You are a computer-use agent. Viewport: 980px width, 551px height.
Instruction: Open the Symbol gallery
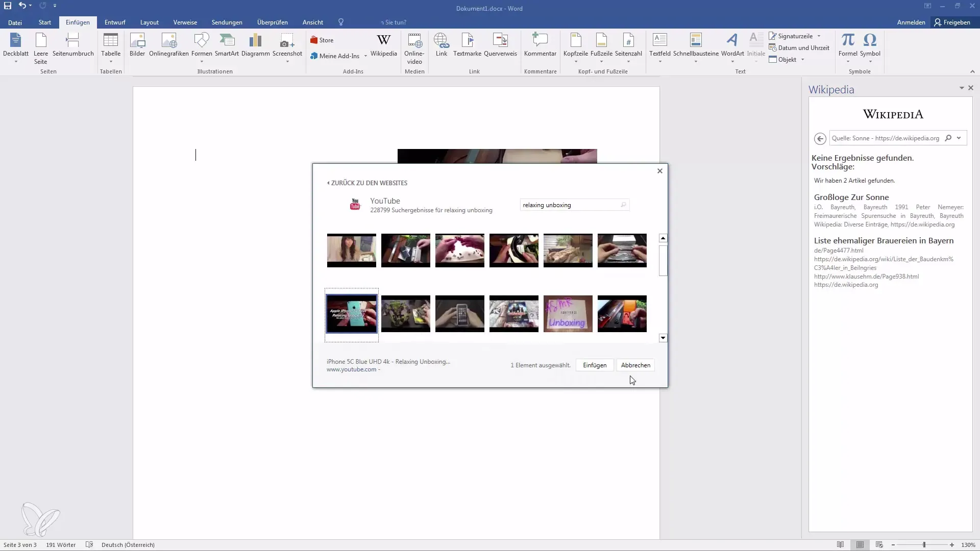pyautogui.click(x=870, y=48)
